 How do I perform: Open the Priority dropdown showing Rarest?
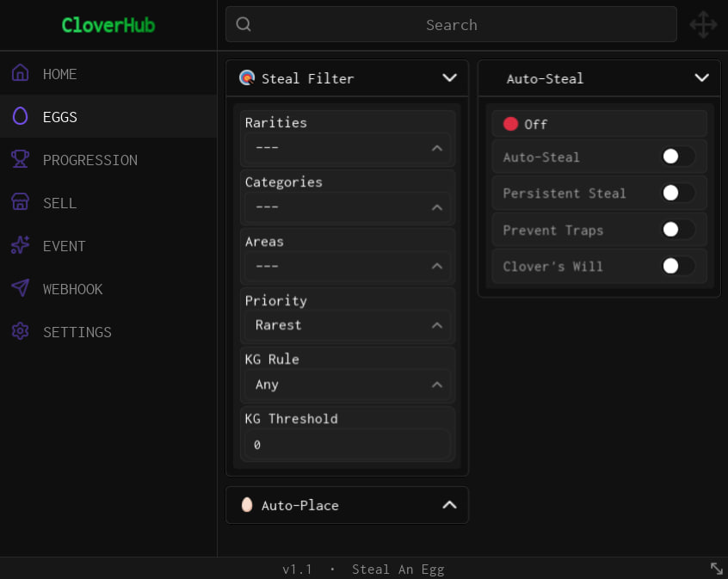pos(348,325)
